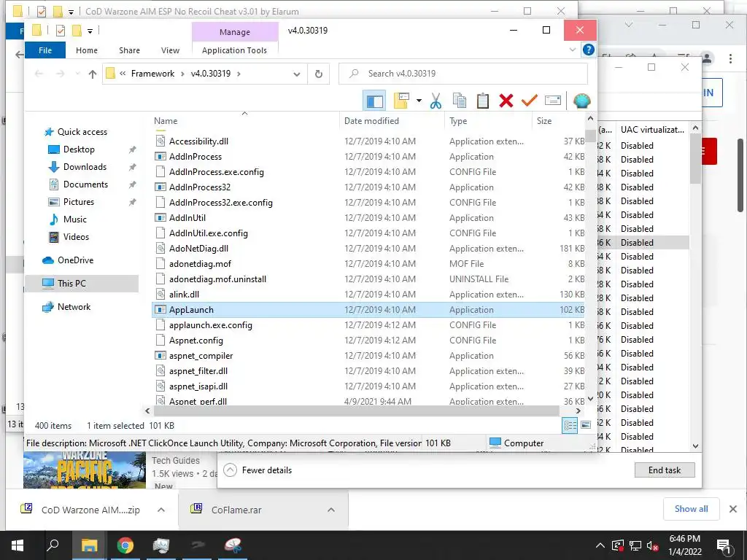Screen dimensions: 747x560
Task: Open the quick access toolbar customize dropdown
Action: pos(90,31)
